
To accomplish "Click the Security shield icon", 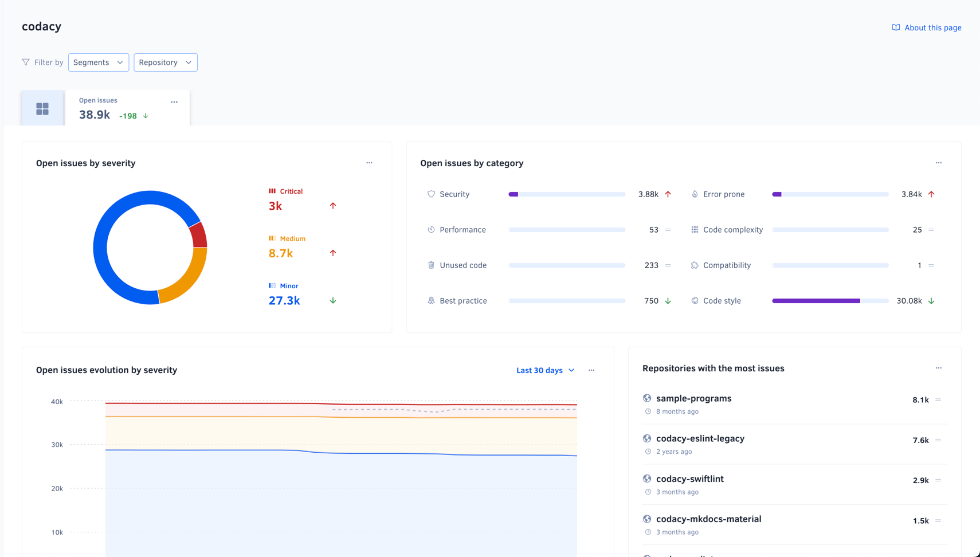I will (431, 194).
